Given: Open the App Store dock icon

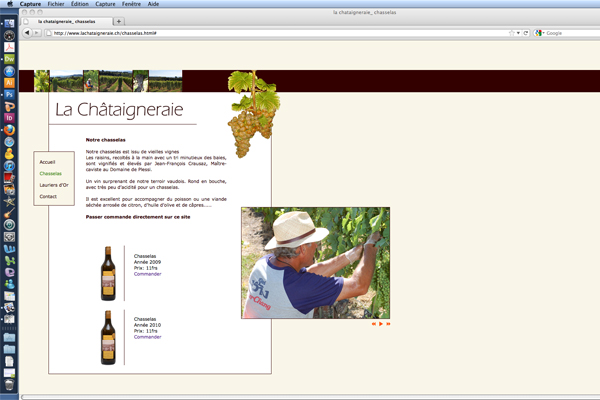Looking at the screenshot, I should point(9,71).
